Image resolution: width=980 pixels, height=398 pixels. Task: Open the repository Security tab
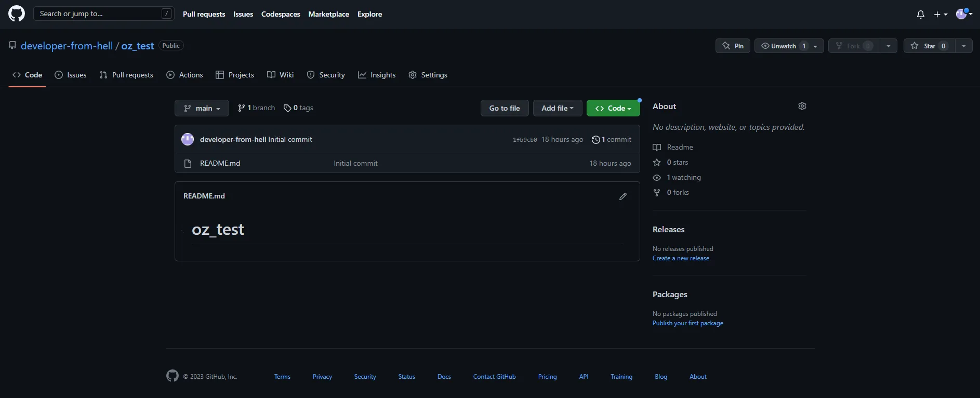pos(326,75)
